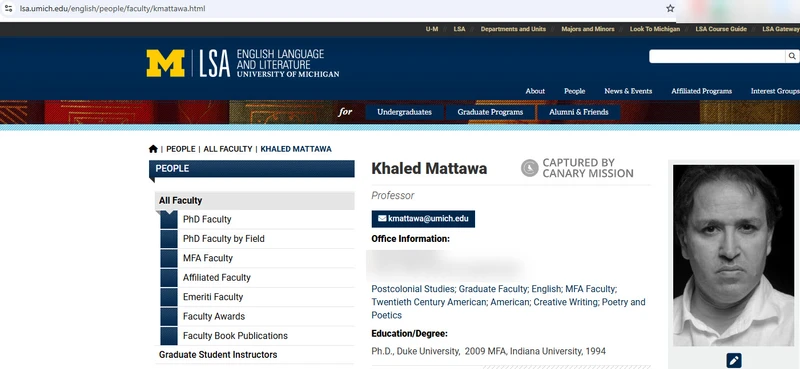The height and width of the screenshot is (369, 800).
Task: Open Departments and Units link
Action: click(x=513, y=29)
